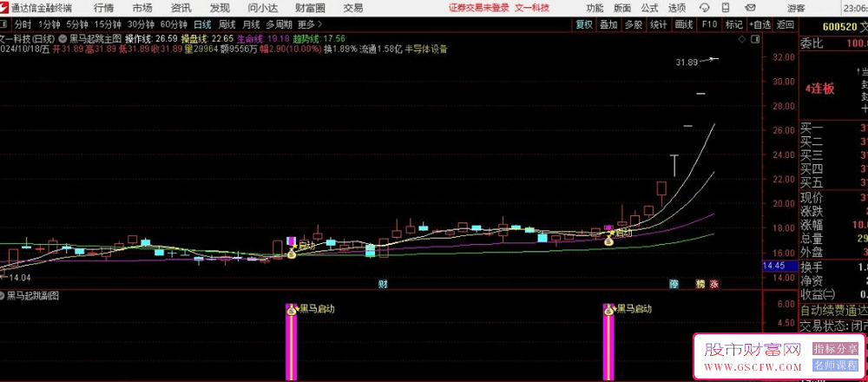The height and width of the screenshot is (382, 868).
Task: Switch to 5分钟 period tab
Action: pos(77,24)
